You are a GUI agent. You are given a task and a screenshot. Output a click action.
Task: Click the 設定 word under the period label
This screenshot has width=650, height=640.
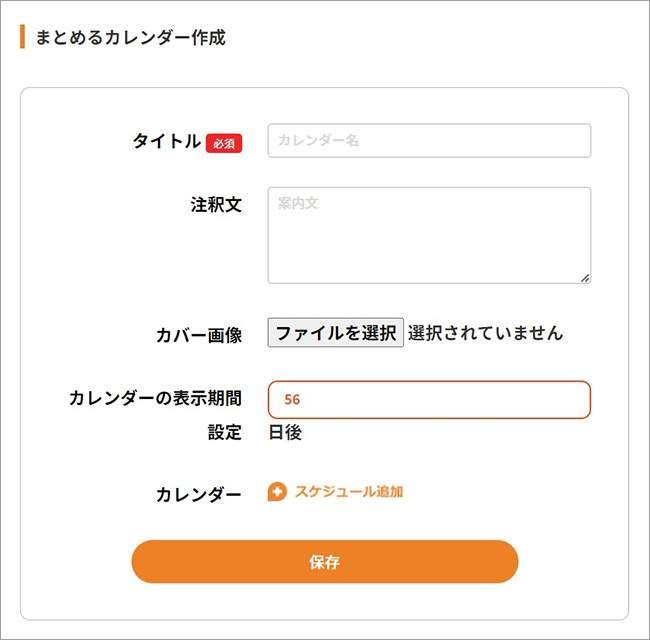pos(224,433)
